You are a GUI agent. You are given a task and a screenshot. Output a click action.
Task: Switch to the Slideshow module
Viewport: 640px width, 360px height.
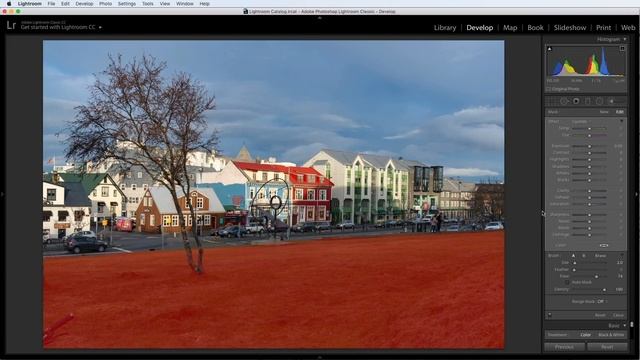click(570, 28)
